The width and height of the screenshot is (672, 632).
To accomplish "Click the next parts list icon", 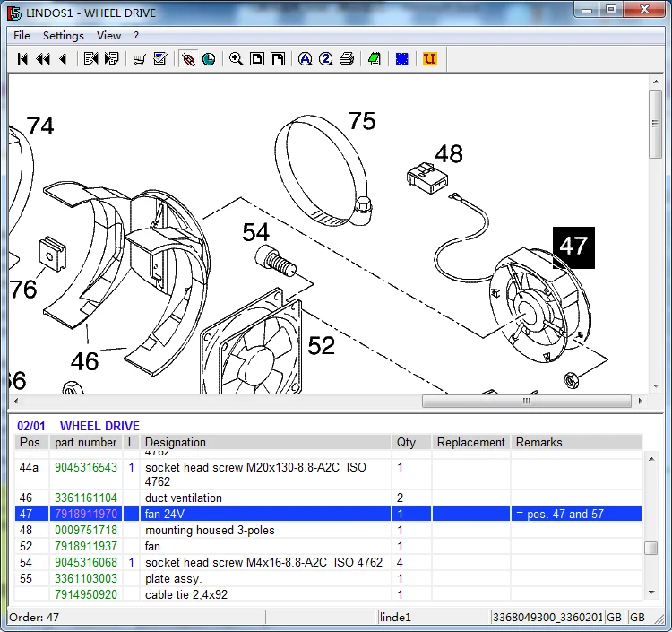I will [111, 59].
